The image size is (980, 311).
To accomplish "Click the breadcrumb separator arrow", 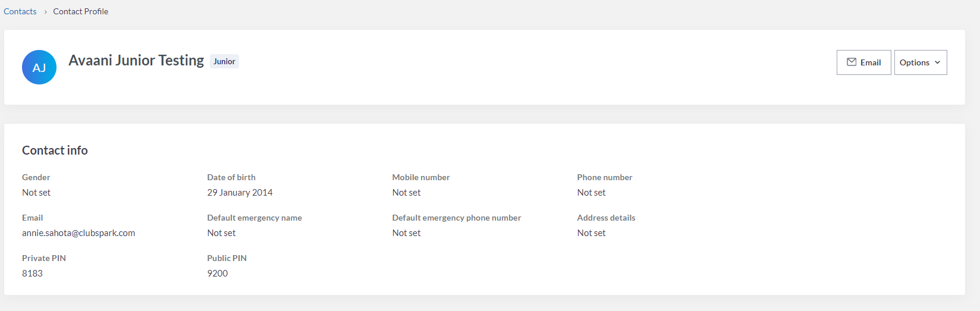I will tap(45, 12).
